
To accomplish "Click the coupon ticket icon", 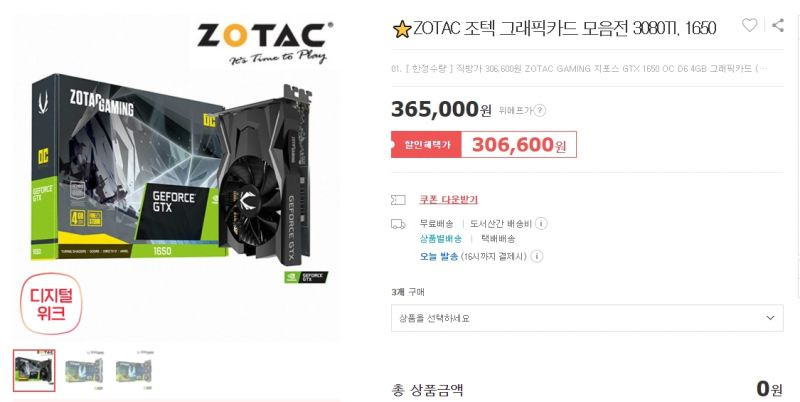I will (398, 200).
